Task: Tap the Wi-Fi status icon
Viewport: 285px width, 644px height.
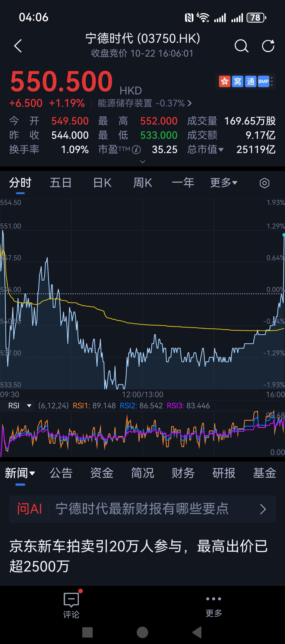Action: [x=203, y=17]
